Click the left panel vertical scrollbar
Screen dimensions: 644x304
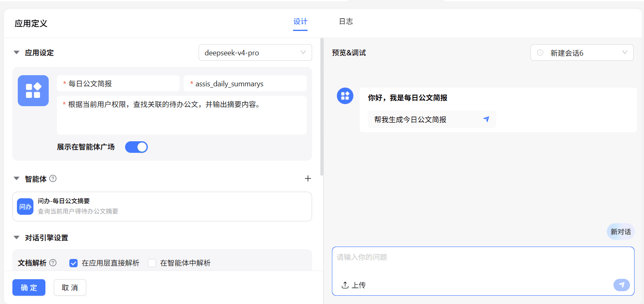(322, 107)
